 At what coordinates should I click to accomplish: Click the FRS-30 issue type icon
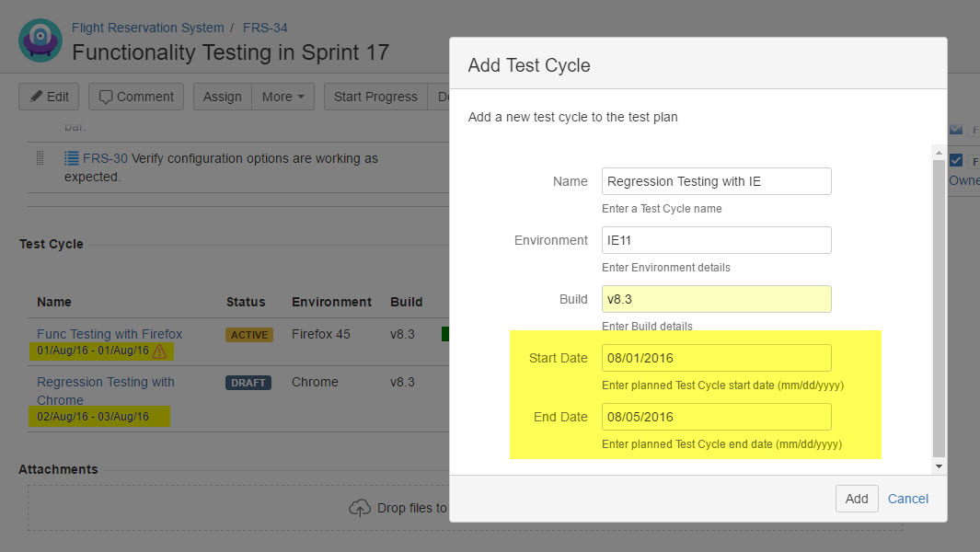tap(72, 158)
